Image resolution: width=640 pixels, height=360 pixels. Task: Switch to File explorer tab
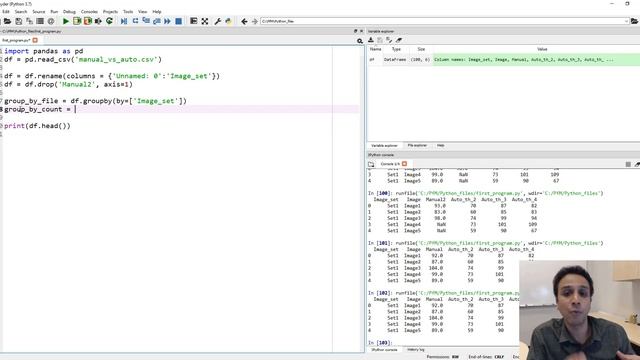pyautogui.click(x=417, y=146)
